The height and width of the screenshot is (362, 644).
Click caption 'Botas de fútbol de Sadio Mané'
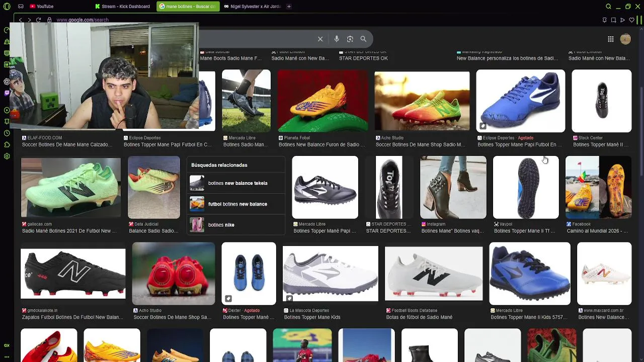point(419,317)
